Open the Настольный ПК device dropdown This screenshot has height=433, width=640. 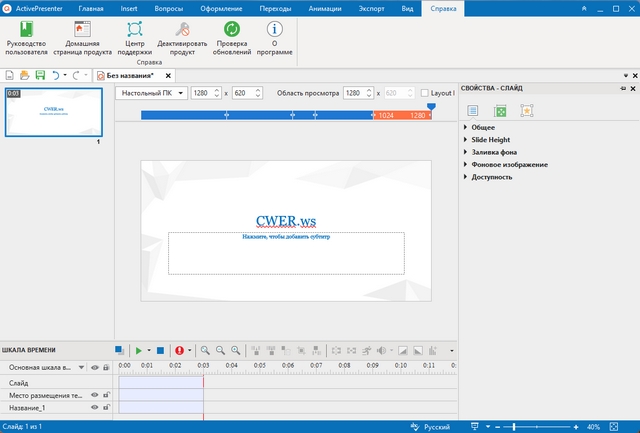point(152,93)
